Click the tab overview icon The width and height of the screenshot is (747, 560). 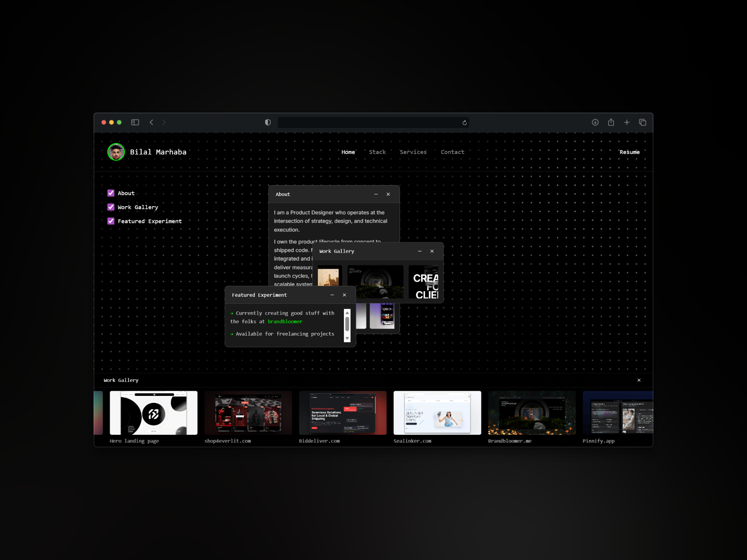[642, 122]
